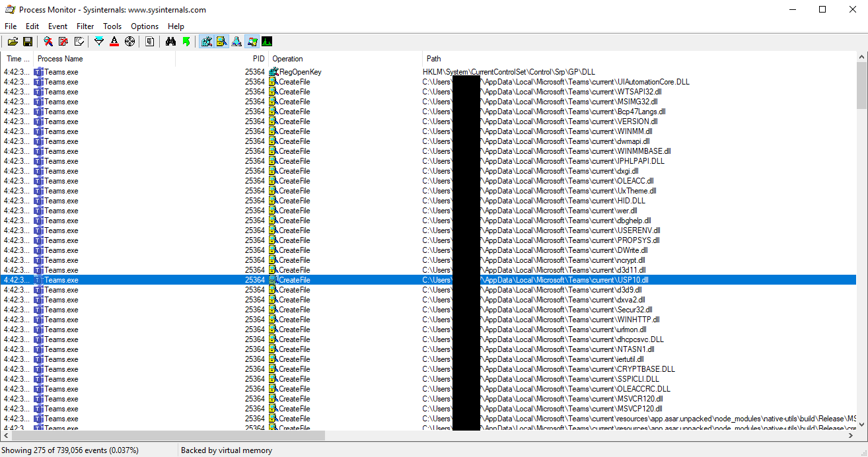Viewport: 868px width, 457px height.
Task: Toggle Show Network Activity button
Action: click(x=236, y=42)
